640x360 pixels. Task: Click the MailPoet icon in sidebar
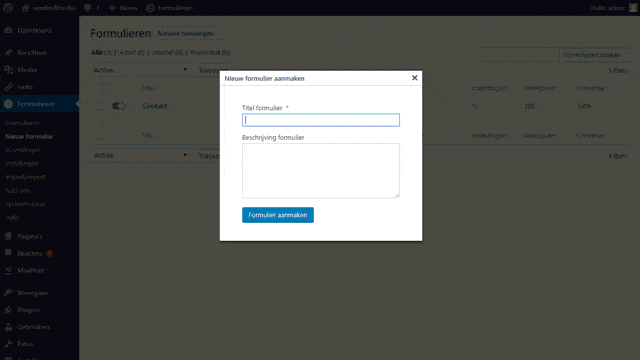click(x=8, y=270)
